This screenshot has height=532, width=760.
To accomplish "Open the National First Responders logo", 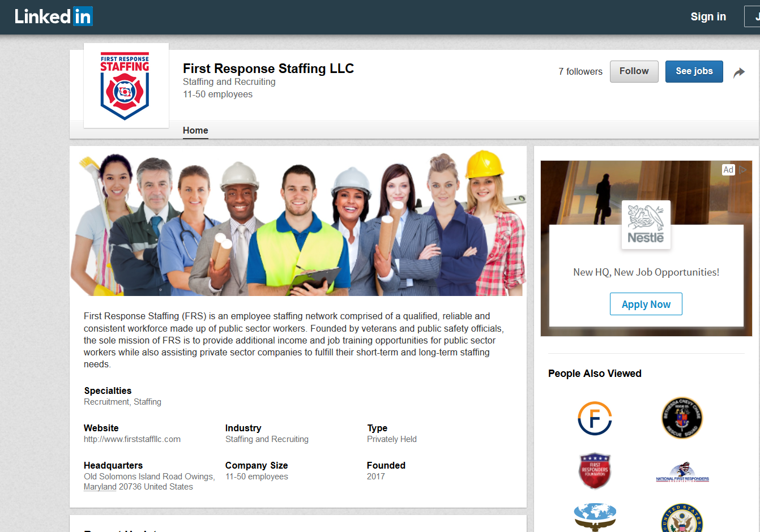I will [682, 472].
